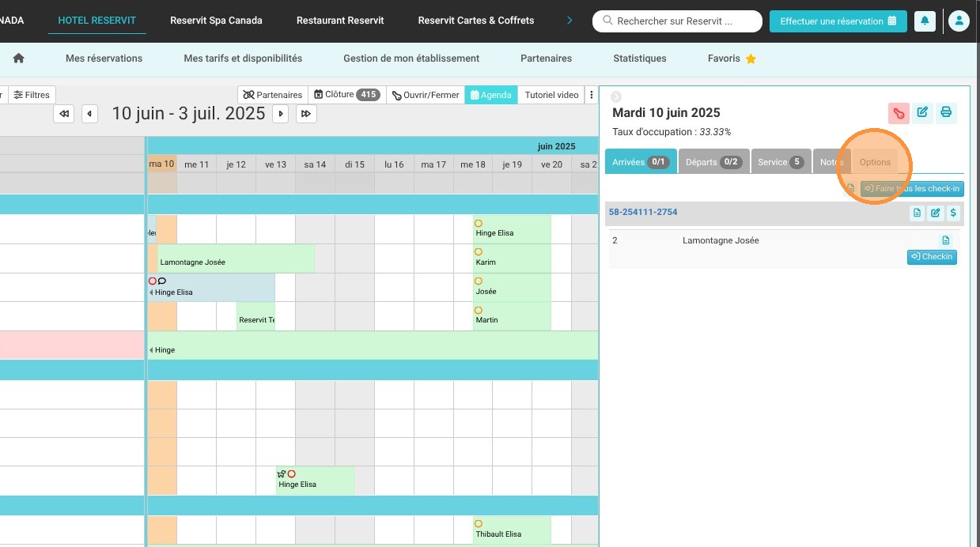Open Mes réservations menu

pyautogui.click(x=104, y=58)
